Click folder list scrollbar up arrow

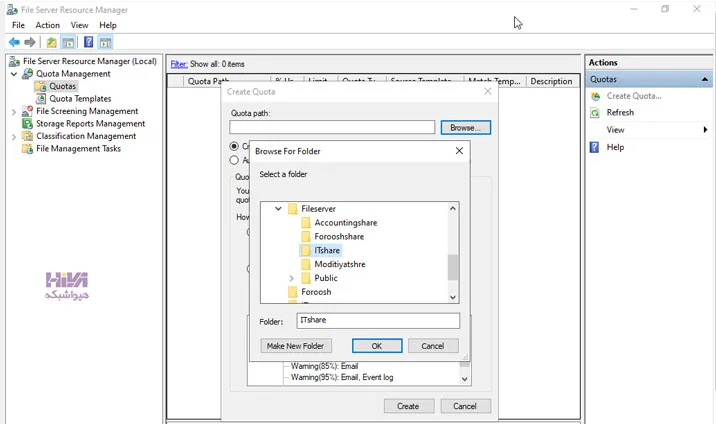click(453, 208)
